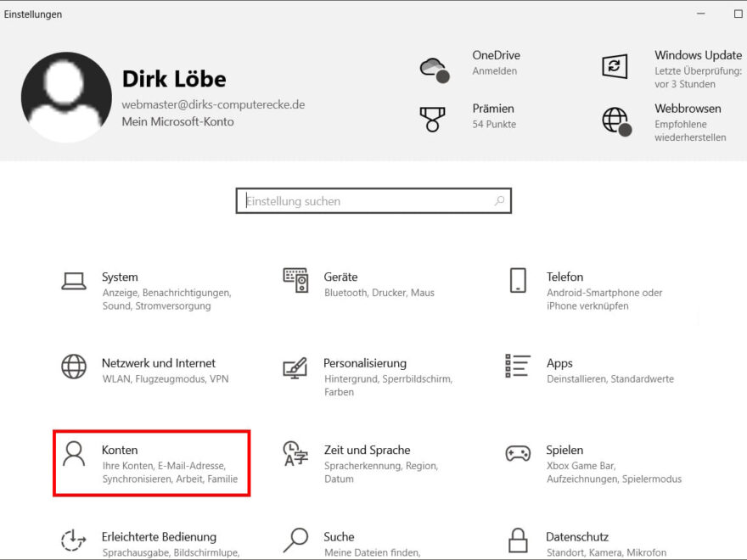747x560 pixels.
Task: Click the webmaster@dirks-computerecke.de email address
Action: 213,104
